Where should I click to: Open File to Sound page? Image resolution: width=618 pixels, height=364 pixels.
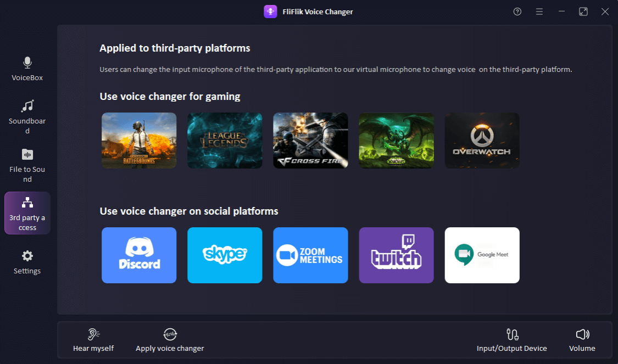[27, 165]
